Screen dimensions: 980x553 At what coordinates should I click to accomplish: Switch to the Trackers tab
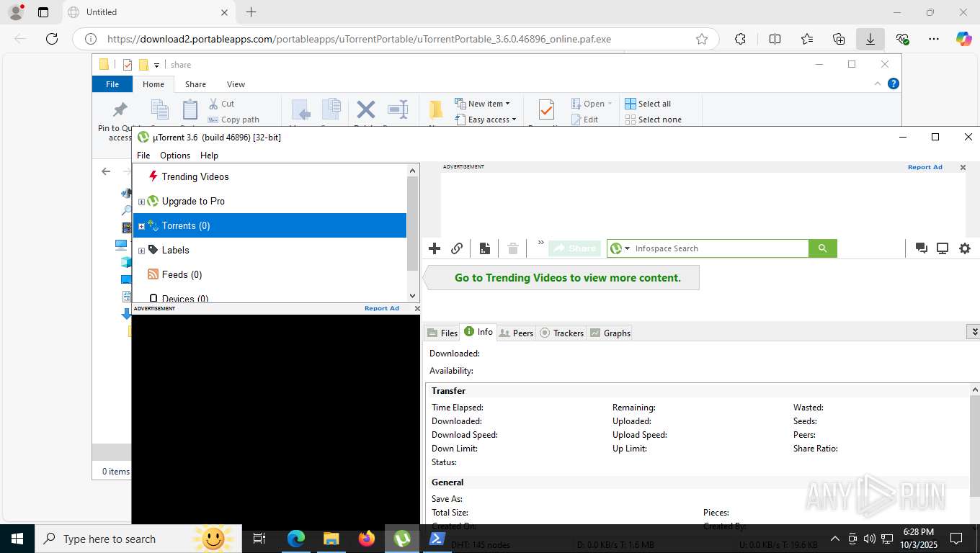click(x=562, y=333)
